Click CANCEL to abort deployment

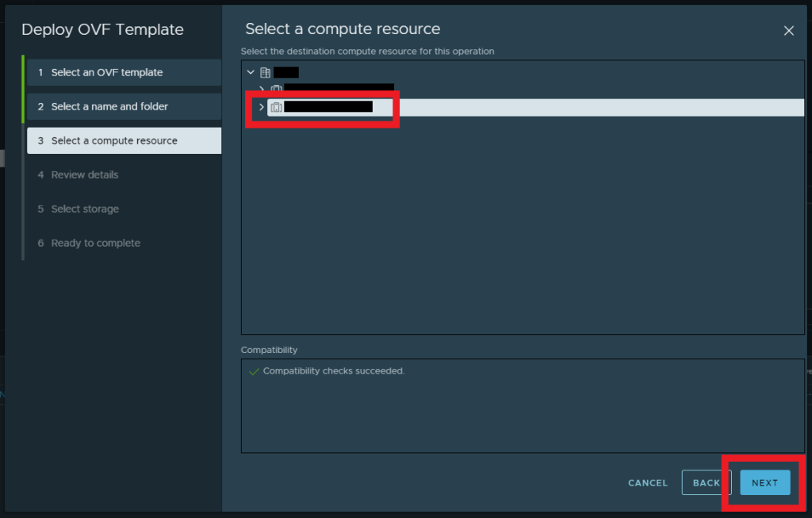[x=648, y=483]
